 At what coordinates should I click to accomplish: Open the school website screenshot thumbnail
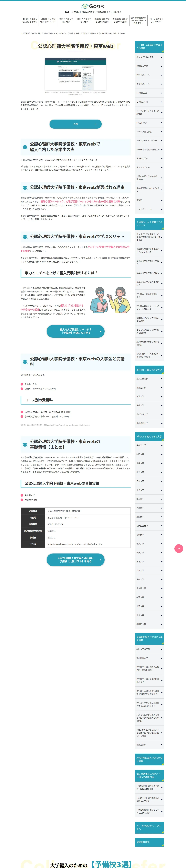76,74
